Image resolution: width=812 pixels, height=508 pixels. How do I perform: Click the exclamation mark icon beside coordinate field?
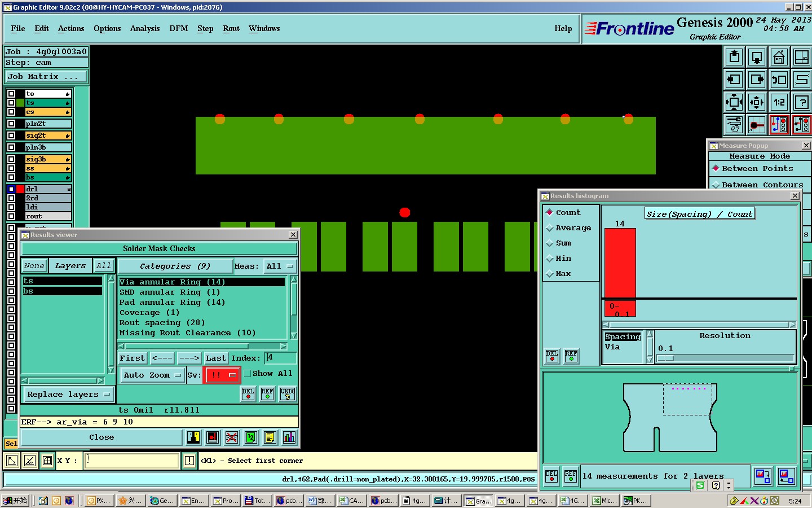tap(189, 461)
